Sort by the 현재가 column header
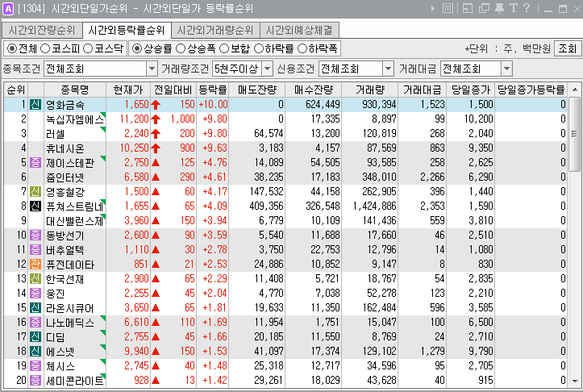Image resolution: width=583 pixels, height=392 pixels. [128, 90]
